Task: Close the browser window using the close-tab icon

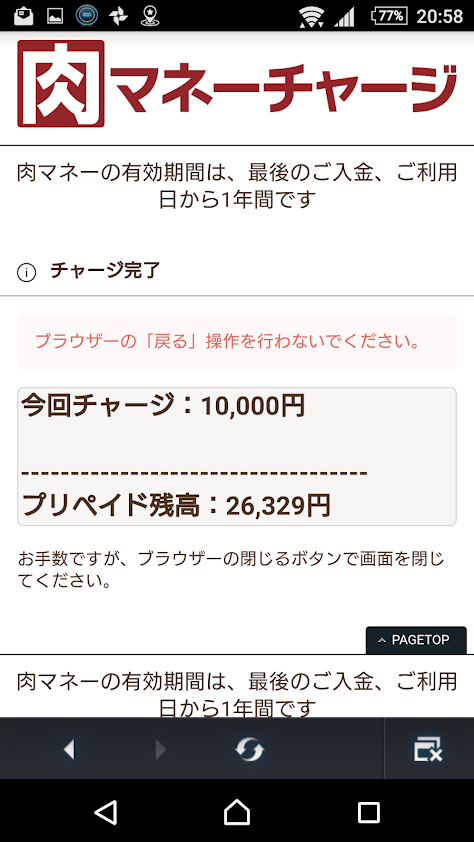Action: [x=428, y=749]
